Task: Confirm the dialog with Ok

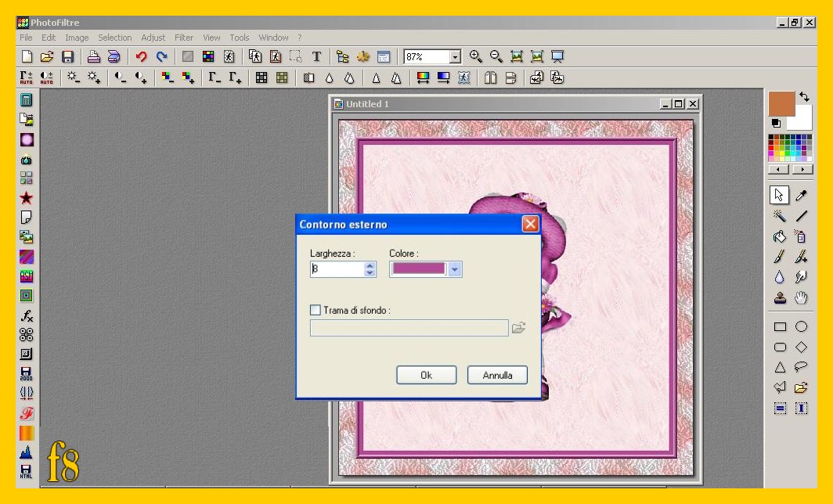Action: pyautogui.click(x=426, y=376)
